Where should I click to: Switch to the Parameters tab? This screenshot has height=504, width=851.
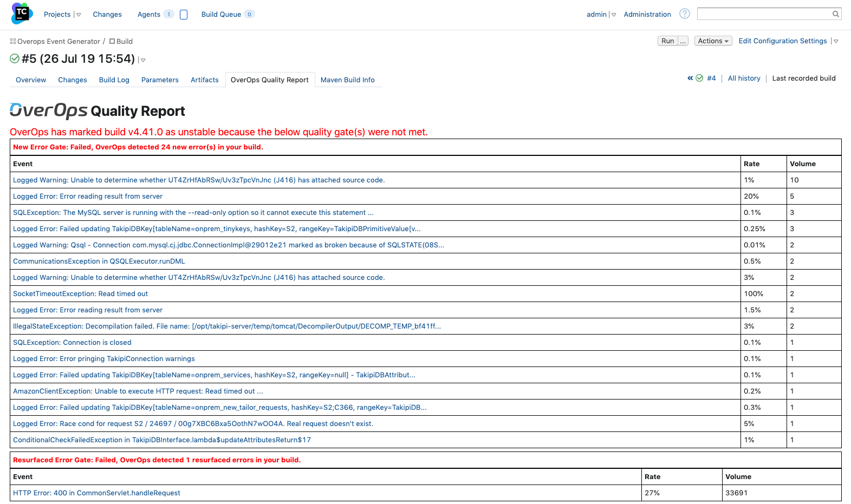point(160,80)
